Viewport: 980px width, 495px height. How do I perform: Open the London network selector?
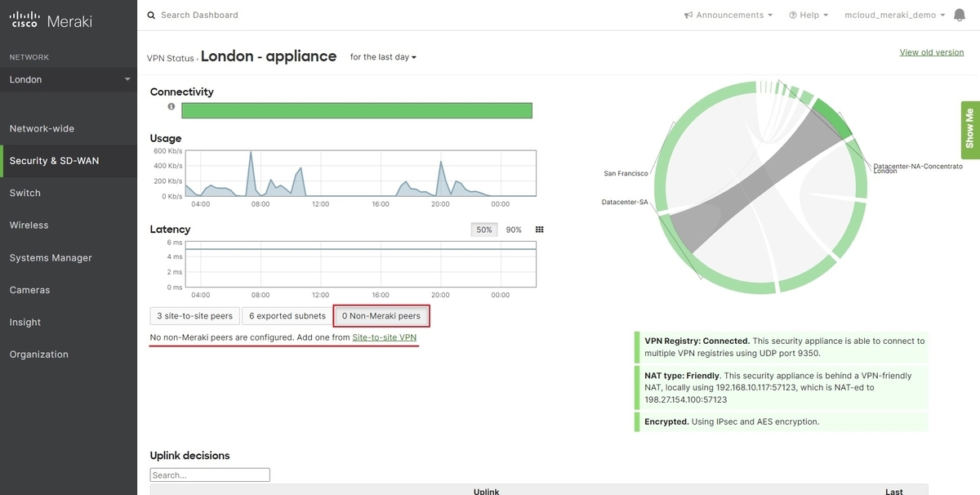coord(69,79)
